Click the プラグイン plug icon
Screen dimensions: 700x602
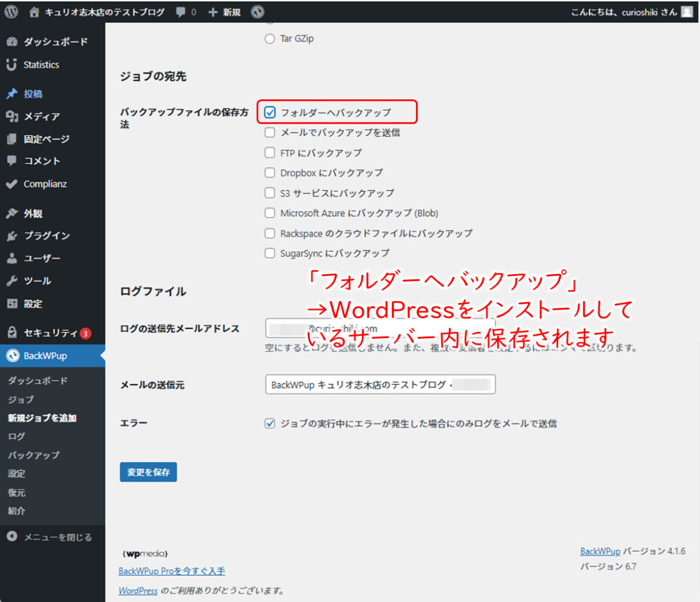tap(12, 236)
